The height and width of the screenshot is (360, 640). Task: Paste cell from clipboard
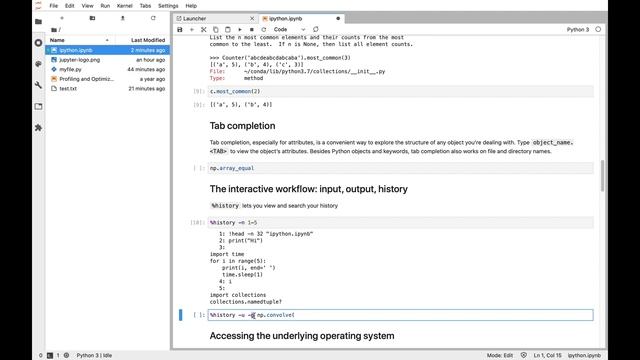click(x=228, y=29)
